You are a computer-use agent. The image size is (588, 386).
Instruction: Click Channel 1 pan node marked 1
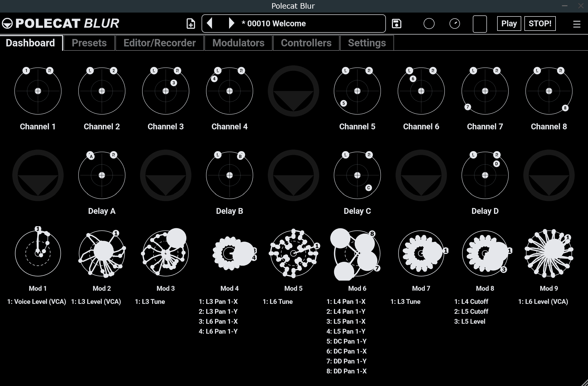26,71
